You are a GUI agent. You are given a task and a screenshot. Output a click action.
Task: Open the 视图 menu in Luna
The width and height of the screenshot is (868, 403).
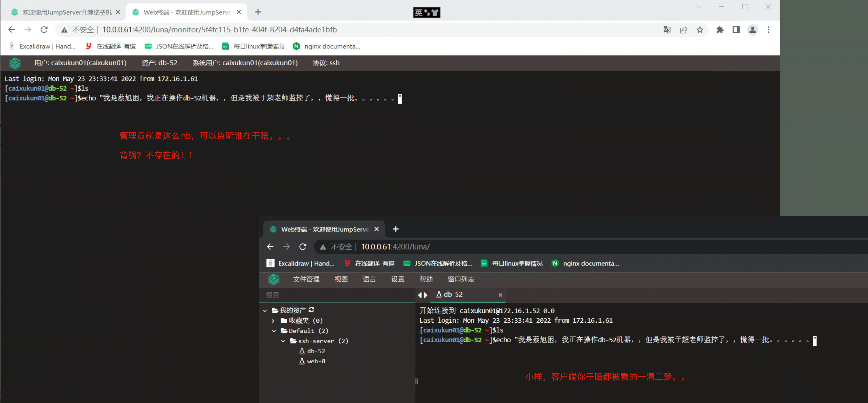tap(341, 279)
